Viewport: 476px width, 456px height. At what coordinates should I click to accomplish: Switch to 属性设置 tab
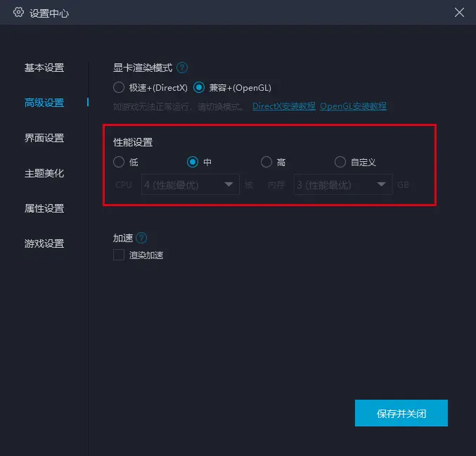pos(44,208)
